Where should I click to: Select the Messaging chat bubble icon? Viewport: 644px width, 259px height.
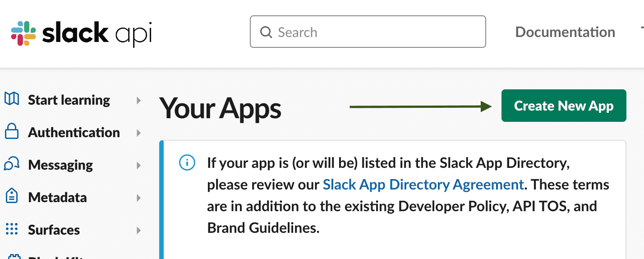(x=11, y=165)
